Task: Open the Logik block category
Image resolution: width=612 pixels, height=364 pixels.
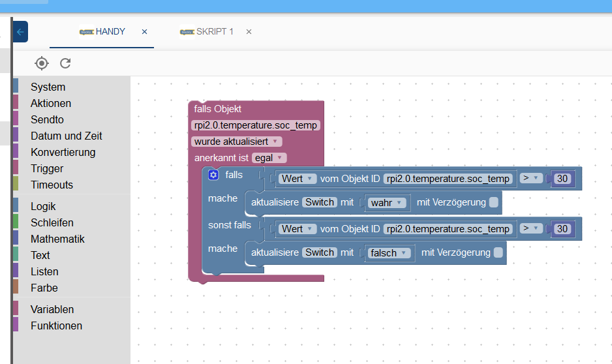Action: [x=43, y=206]
